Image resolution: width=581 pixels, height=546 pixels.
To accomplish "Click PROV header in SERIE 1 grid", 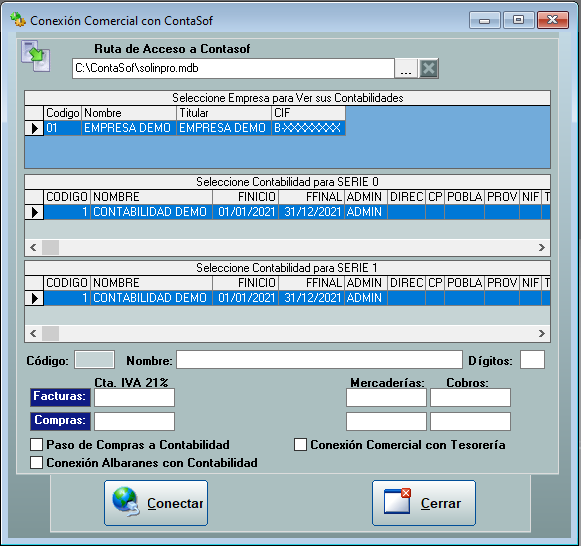I will 502,283.
